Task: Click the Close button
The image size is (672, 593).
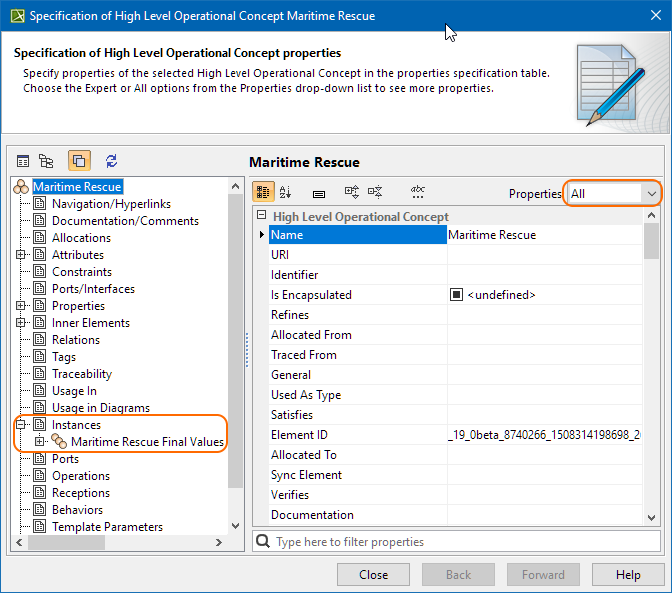Action: [x=373, y=575]
